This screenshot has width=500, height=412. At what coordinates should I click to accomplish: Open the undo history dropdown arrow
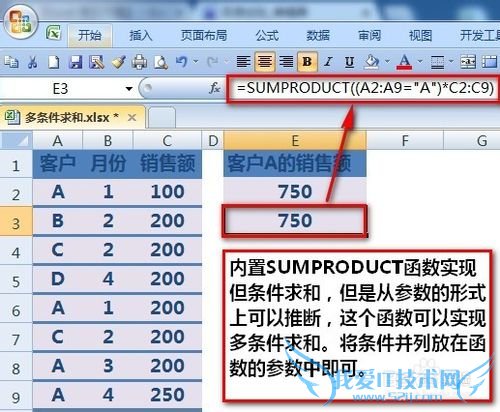tap(196, 62)
